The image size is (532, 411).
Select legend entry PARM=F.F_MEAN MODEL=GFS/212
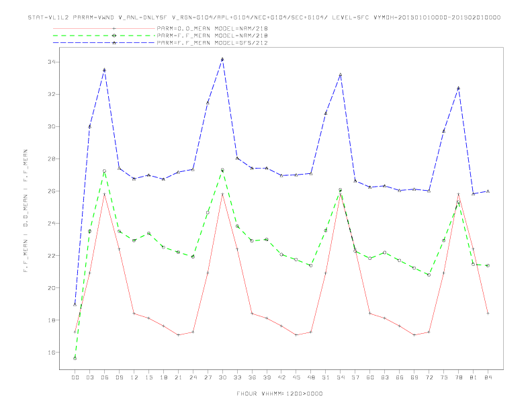click(x=212, y=43)
